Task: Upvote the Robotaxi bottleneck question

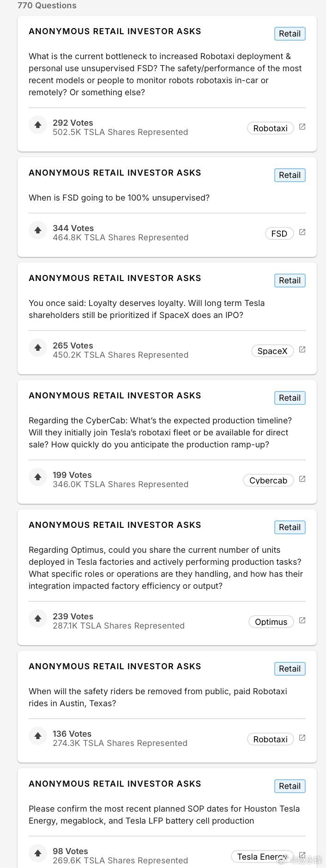Action: pyautogui.click(x=38, y=125)
